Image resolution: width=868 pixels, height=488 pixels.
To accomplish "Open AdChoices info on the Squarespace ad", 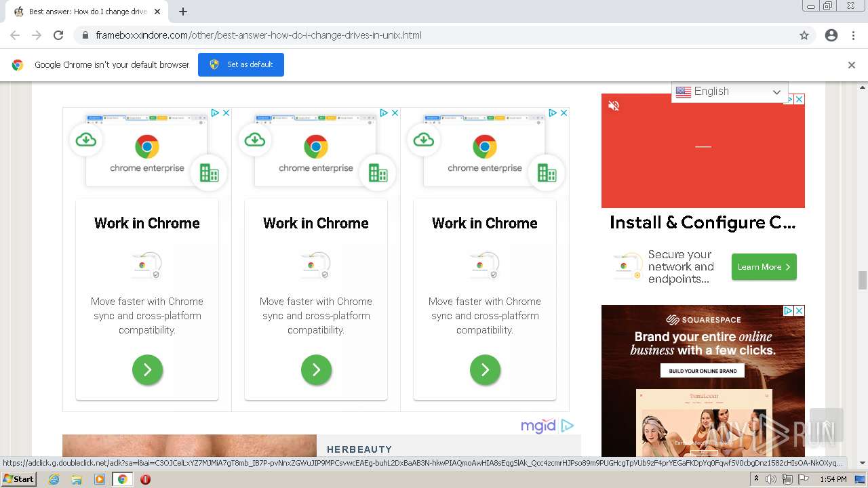I will coord(789,310).
